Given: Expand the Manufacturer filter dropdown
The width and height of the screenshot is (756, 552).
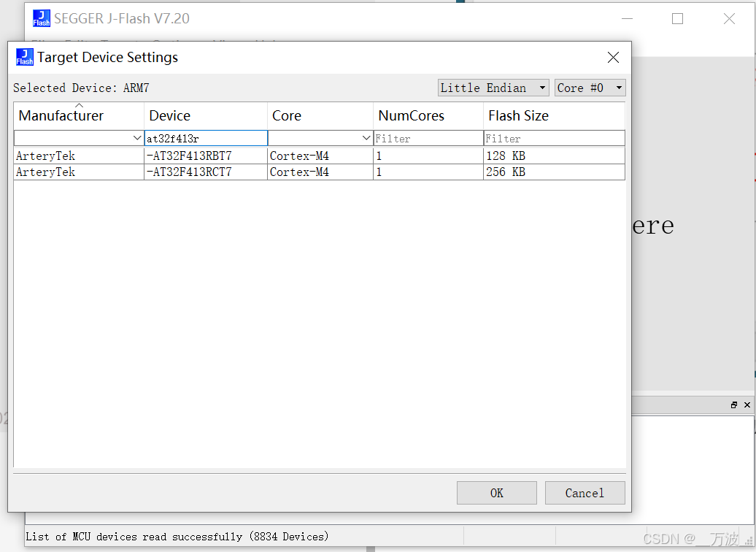Looking at the screenshot, I should click(x=137, y=138).
